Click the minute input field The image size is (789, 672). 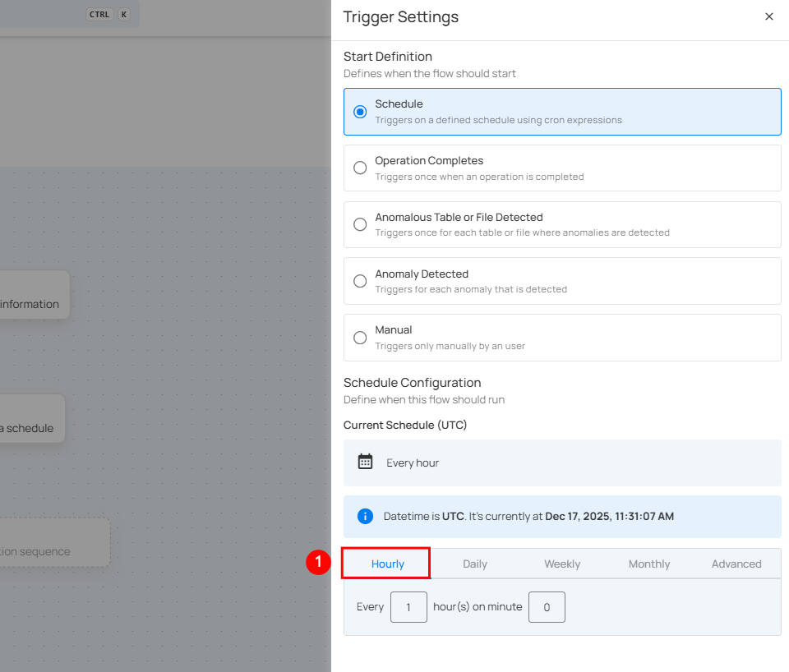click(547, 607)
